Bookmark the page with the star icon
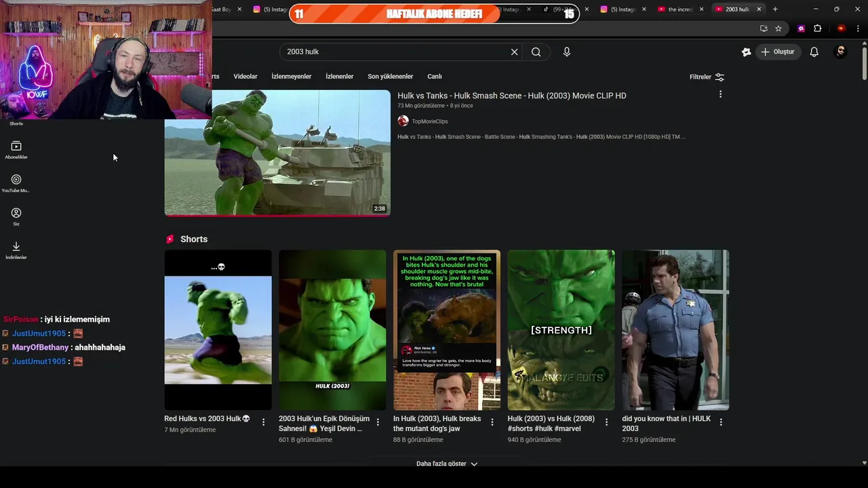This screenshot has height=488, width=868. (778, 28)
